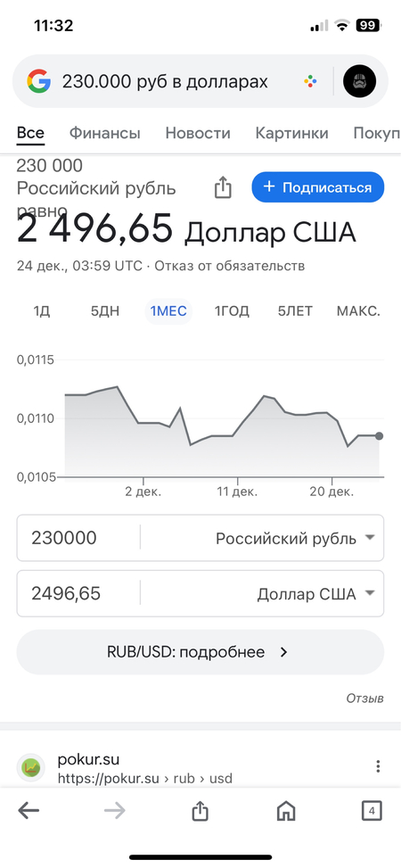Select the 1Д chart range
This screenshot has height=868, width=401.
click(42, 311)
